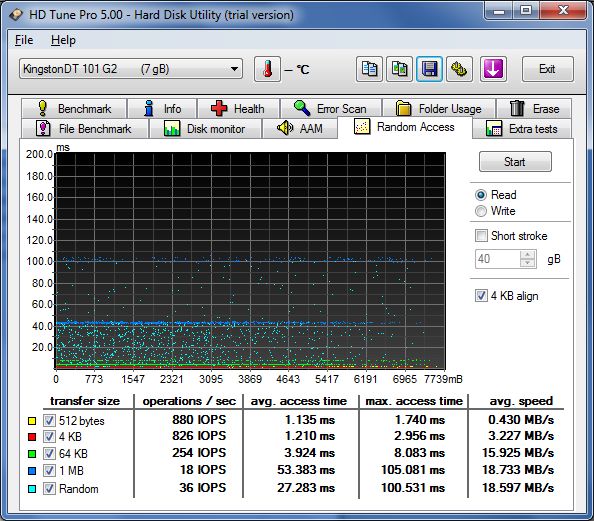
Task: Click the copy screenshot to clipboard icon
Action: (399, 69)
